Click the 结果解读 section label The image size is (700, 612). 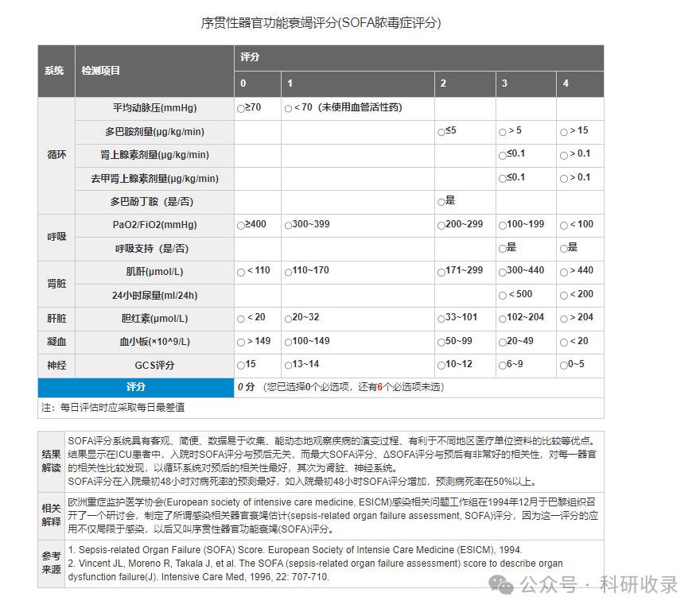52,461
